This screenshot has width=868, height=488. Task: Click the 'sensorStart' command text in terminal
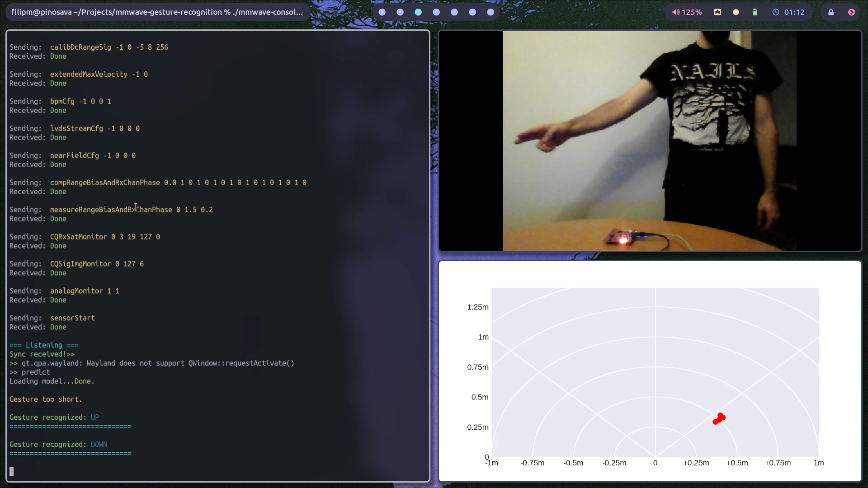pos(72,318)
